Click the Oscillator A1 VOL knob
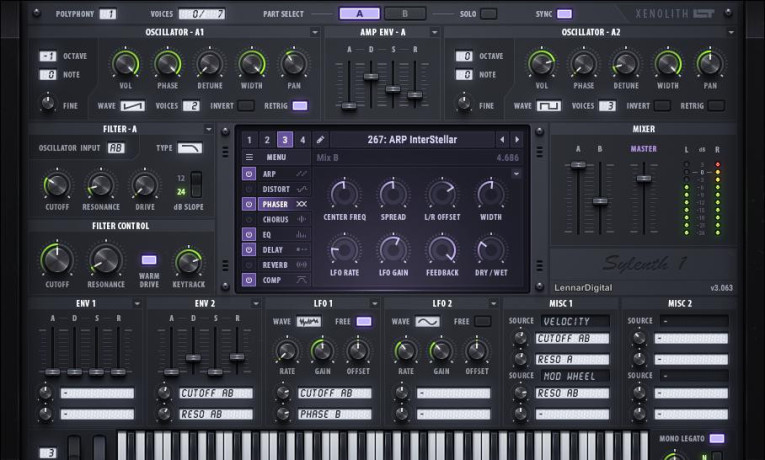Image resolution: width=765 pixels, height=460 pixels. (125, 64)
